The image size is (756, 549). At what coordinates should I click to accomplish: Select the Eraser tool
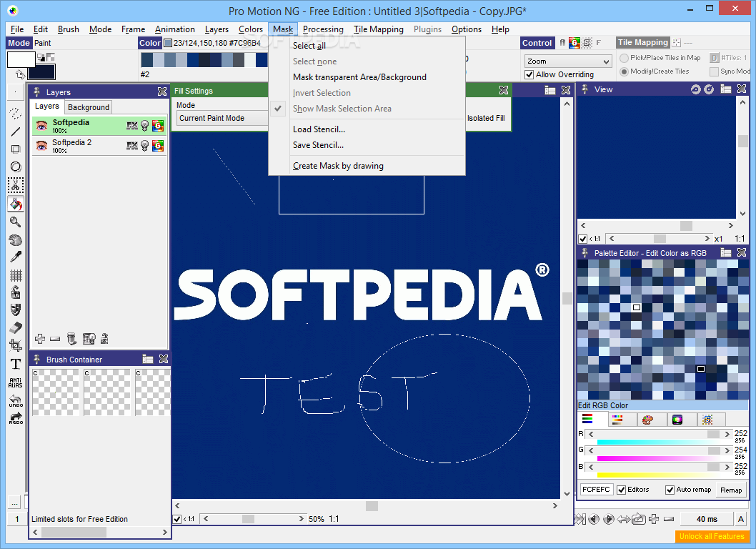[16, 327]
